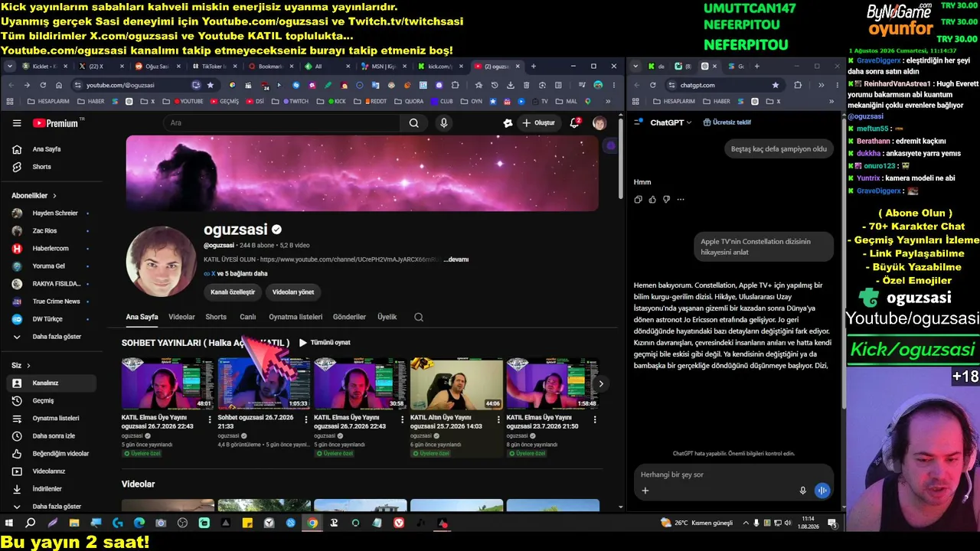Open 'Ana Sayfa' in the YouTube sidebar

47,149
